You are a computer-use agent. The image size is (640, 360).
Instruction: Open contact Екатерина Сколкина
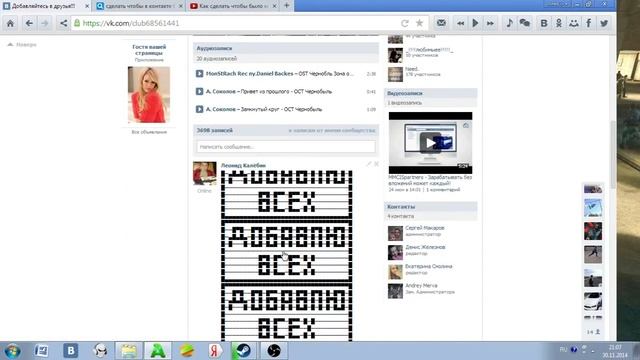[x=429, y=266]
